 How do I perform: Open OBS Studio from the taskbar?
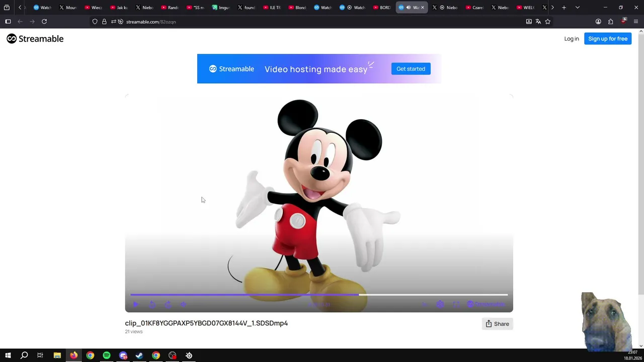pos(173,355)
